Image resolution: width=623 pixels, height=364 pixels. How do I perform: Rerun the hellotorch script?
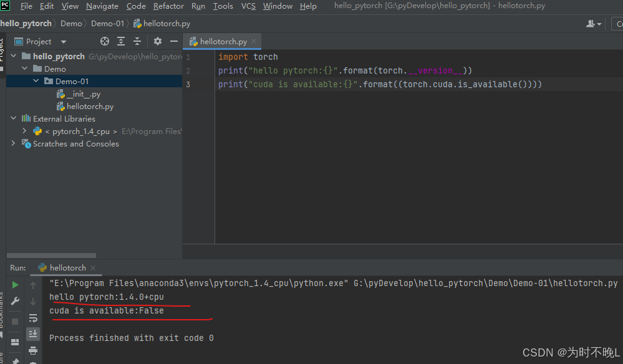(x=16, y=285)
